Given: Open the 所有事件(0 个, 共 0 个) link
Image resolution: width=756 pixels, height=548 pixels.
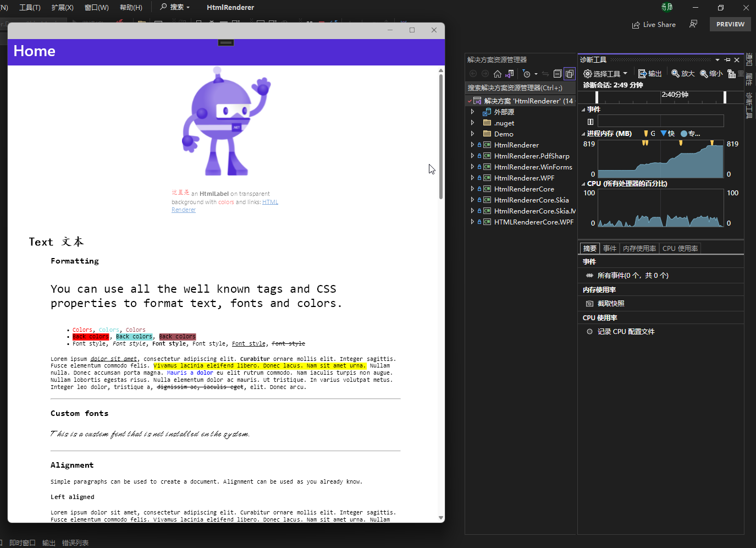Looking at the screenshot, I should click(x=633, y=276).
